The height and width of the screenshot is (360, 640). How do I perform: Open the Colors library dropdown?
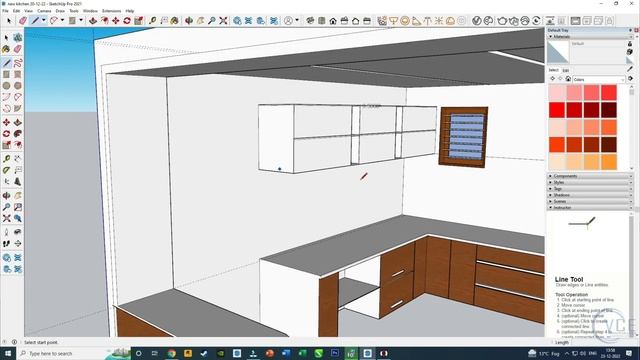(x=598, y=79)
